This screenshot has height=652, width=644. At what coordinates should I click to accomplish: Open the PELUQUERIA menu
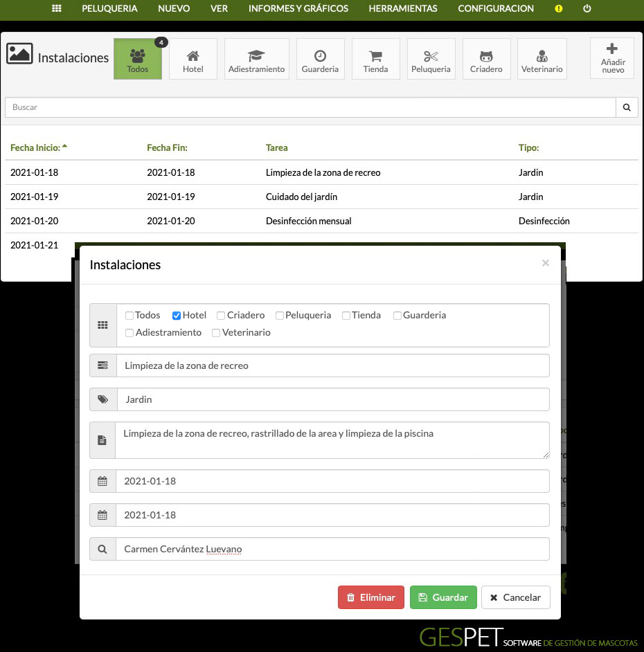coord(109,8)
